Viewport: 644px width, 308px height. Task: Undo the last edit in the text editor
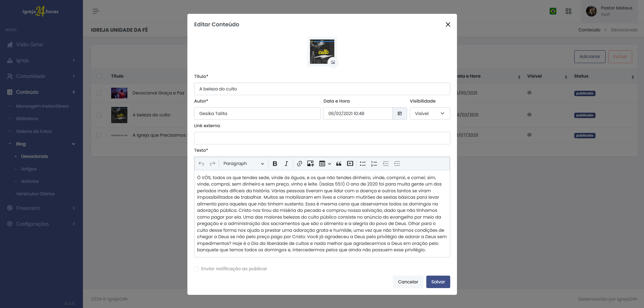coord(201,164)
